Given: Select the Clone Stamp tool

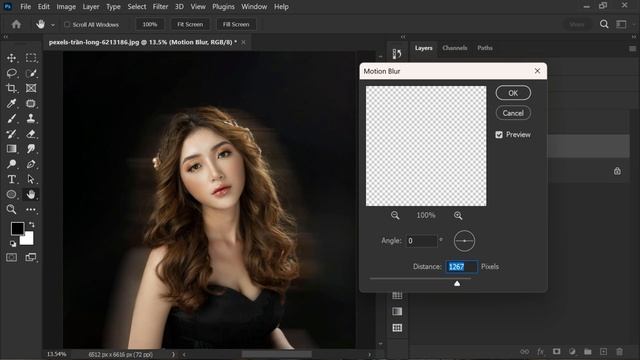Looking at the screenshot, I should click(x=31, y=118).
